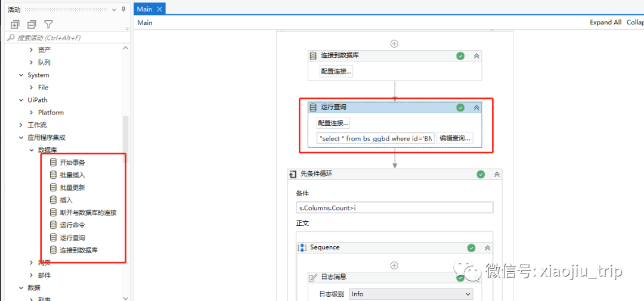Close the Main tab
The width and height of the screenshot is (644, 301).
pyautogui.click(x=159, y=9)
